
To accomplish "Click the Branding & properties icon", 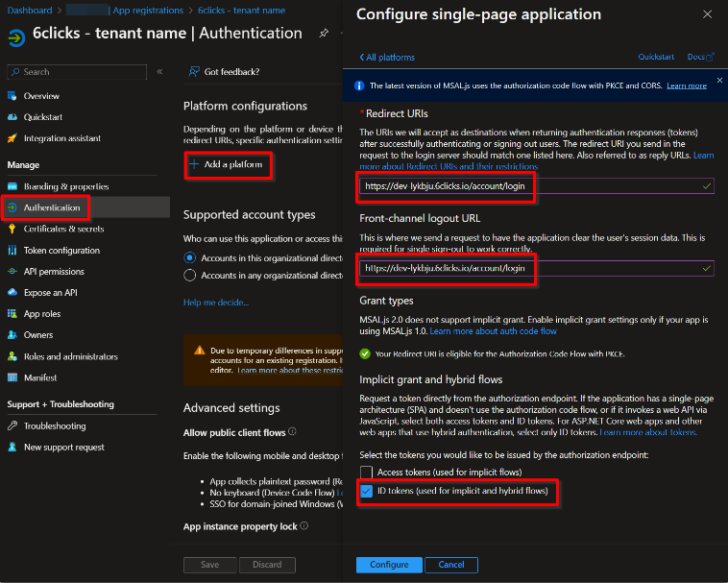I will [12, 186].
